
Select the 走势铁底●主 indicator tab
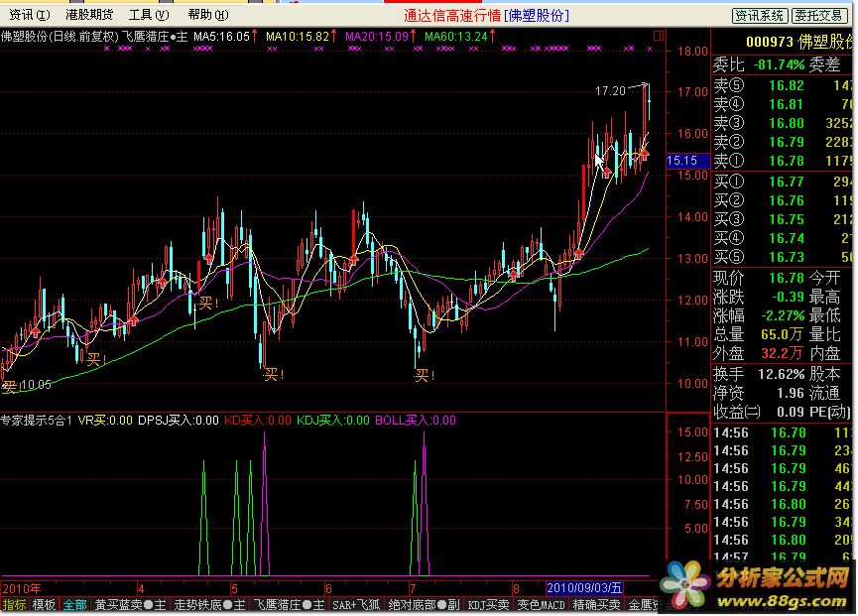209,604
